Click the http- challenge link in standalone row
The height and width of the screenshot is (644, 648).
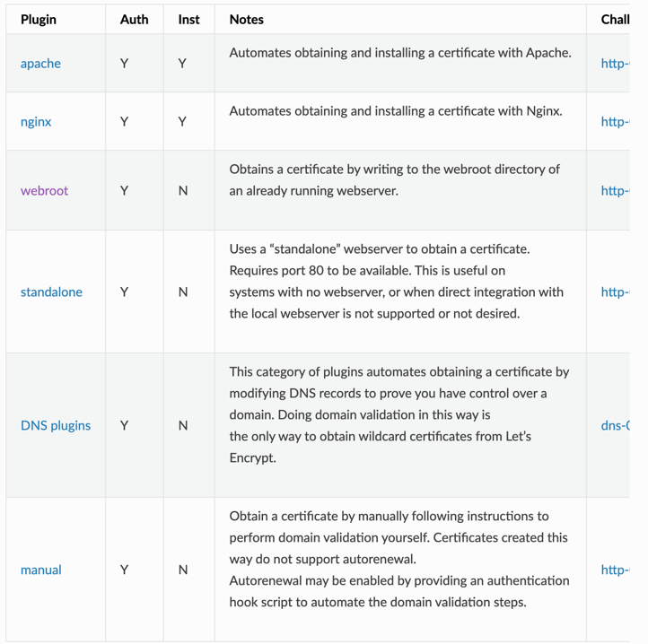tap(615, 292)
